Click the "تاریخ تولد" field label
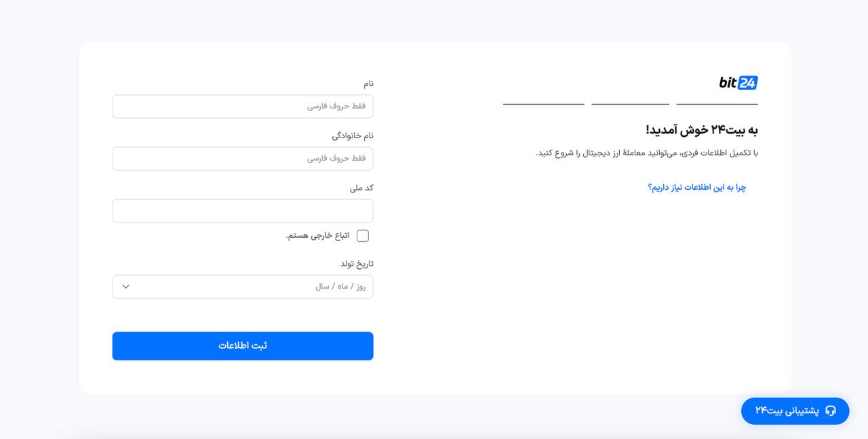868x439 pixels. tap(357, 264)
